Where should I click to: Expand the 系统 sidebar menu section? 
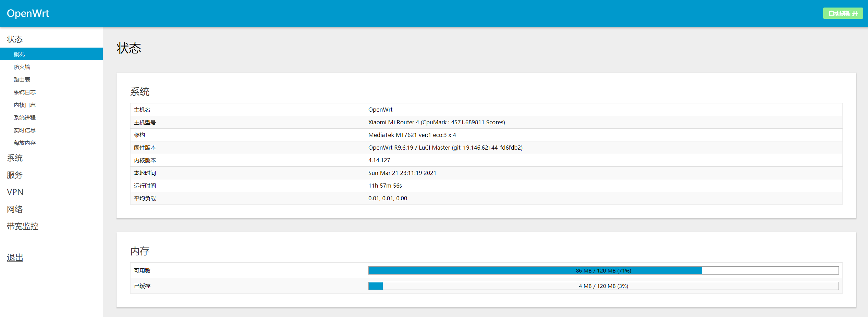(x=15, y=158)
